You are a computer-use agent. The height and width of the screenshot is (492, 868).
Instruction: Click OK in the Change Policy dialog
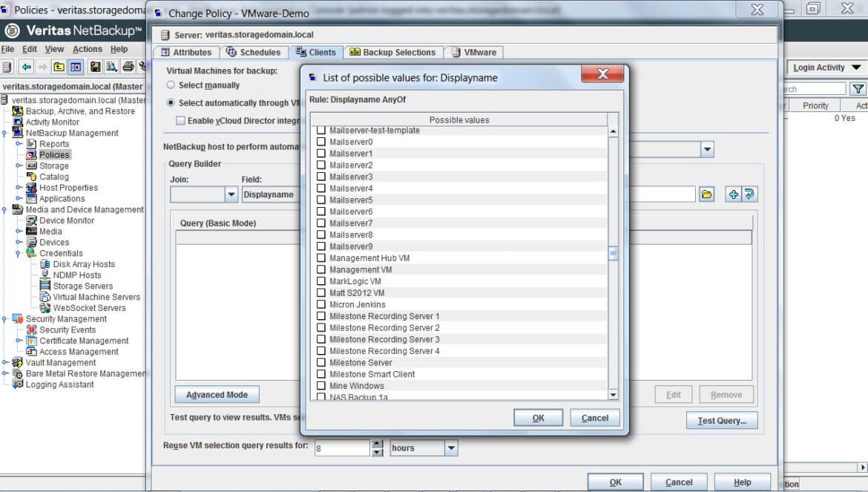point(616,482)
